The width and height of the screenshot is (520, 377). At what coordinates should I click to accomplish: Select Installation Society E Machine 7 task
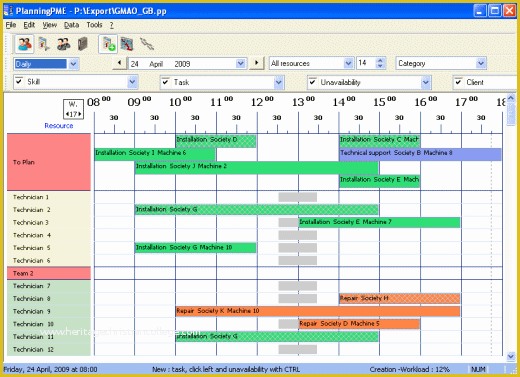click(379, 222)
